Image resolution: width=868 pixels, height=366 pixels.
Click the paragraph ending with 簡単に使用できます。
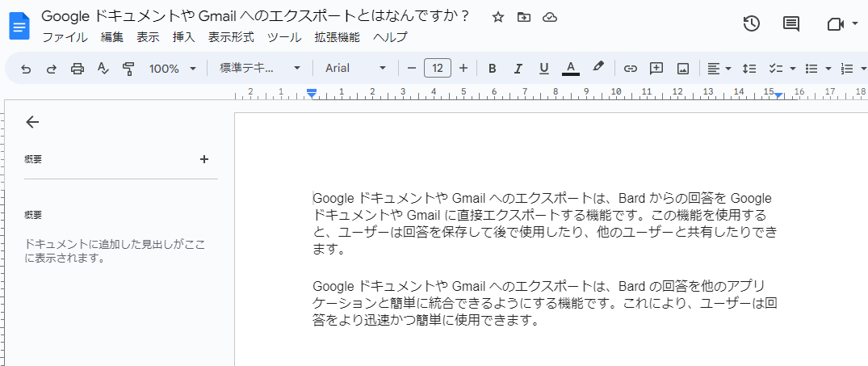[545, 304]
